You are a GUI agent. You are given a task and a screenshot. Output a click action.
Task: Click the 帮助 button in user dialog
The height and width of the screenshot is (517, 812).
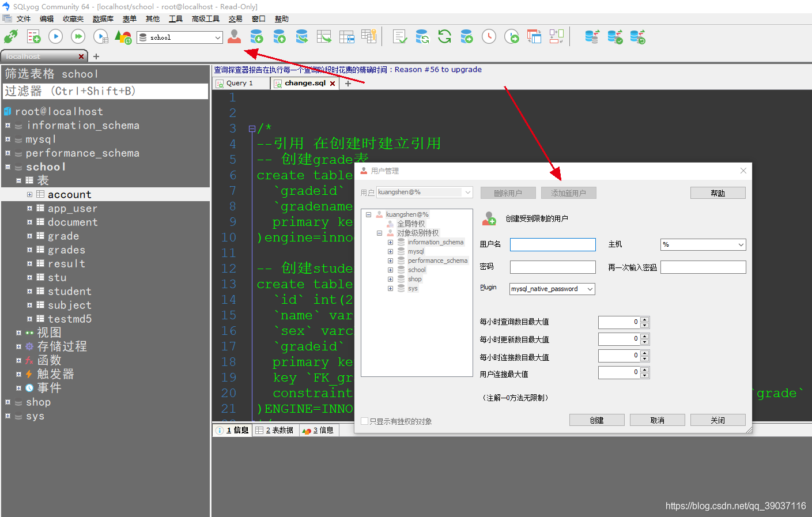pyautogui.click(x=718, y=193)
